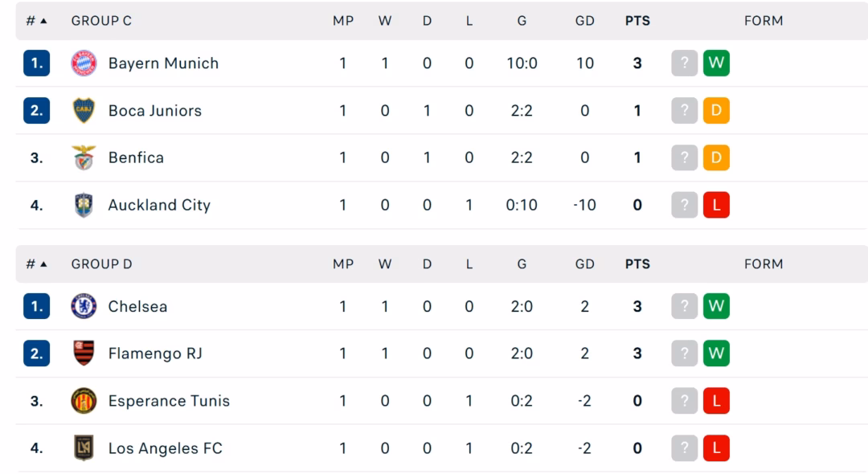Open the Bayern Munich club crest
The width and height of the screenshot is (868, 474).
[x=84, y=63]
